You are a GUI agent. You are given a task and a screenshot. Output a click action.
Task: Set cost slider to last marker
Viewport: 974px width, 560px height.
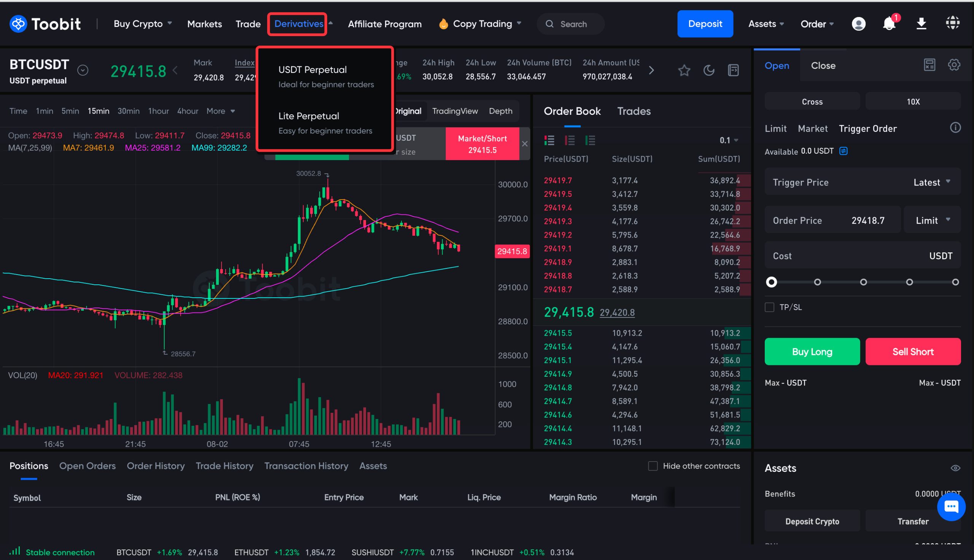pos(955,282)
